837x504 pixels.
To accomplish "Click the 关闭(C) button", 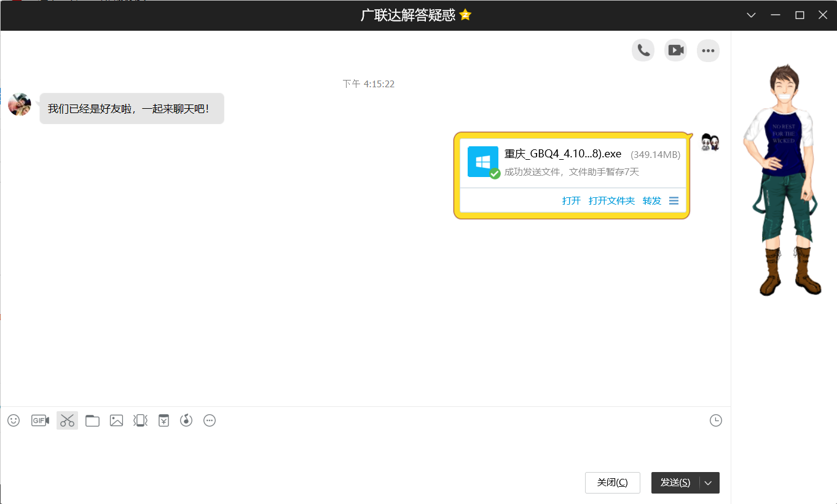I will click(x=613, y=482).
